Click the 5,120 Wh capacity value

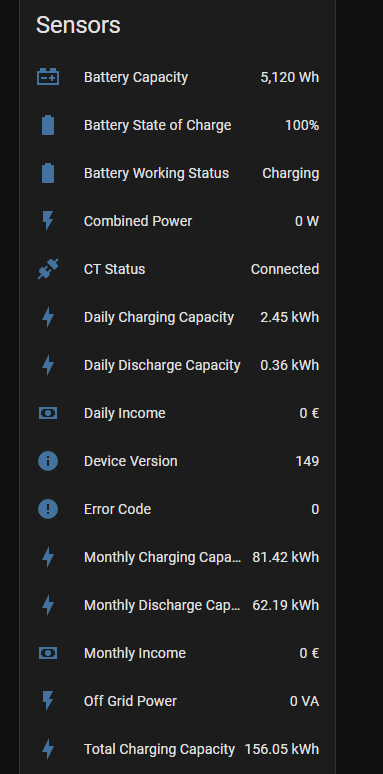click(290, 77)
